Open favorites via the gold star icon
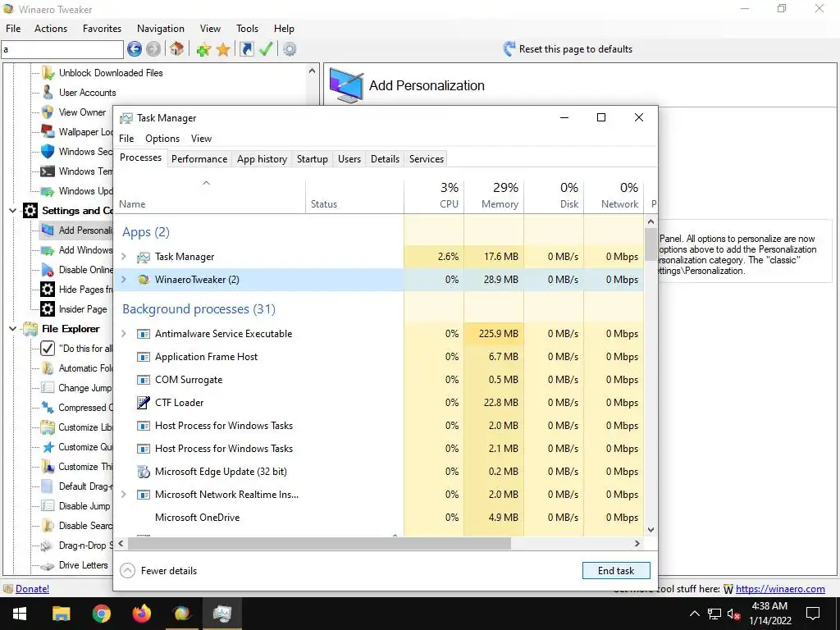Screen dimensions: 840x630 (223, 50)
